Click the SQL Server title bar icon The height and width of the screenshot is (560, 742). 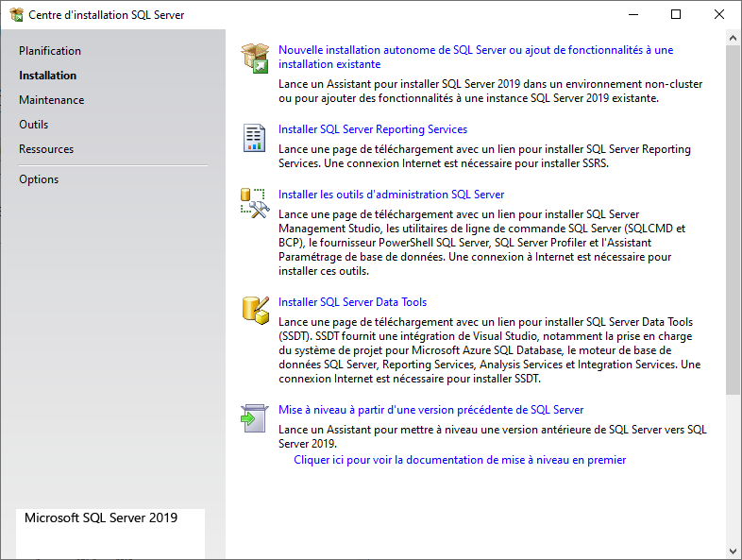pos(17,15)
